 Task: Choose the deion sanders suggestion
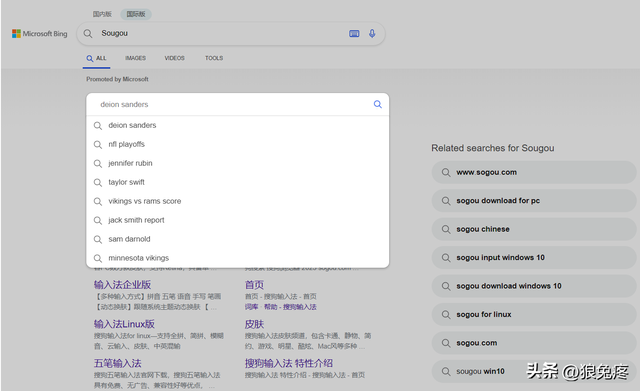click(x=238, y=125)
